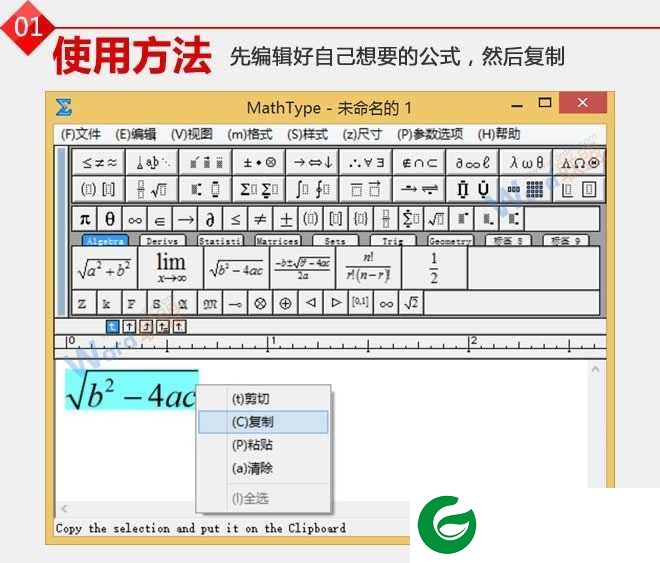
Task: Open the integral templates palette
Action: (x=312, y=189)
